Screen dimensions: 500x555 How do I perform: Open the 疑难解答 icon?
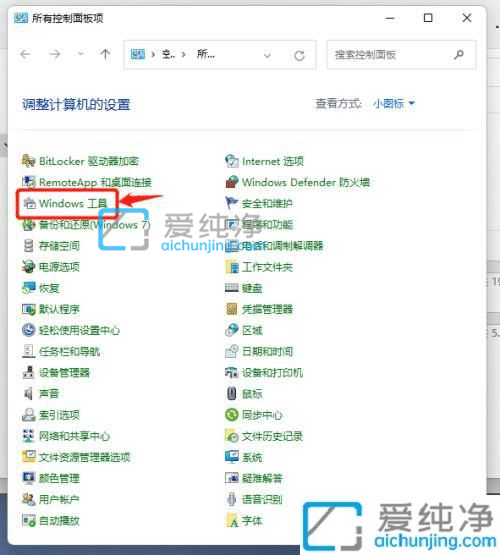[x=232, y=478]
